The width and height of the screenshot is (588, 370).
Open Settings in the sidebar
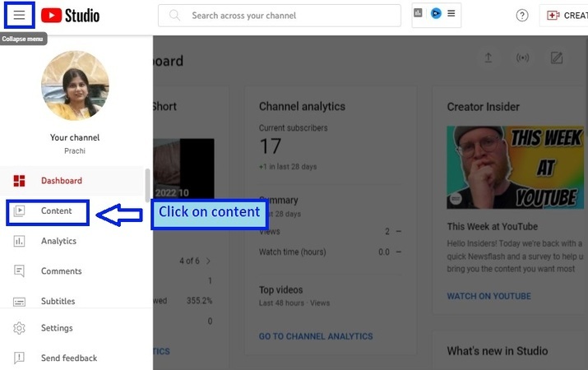(72, 328)
